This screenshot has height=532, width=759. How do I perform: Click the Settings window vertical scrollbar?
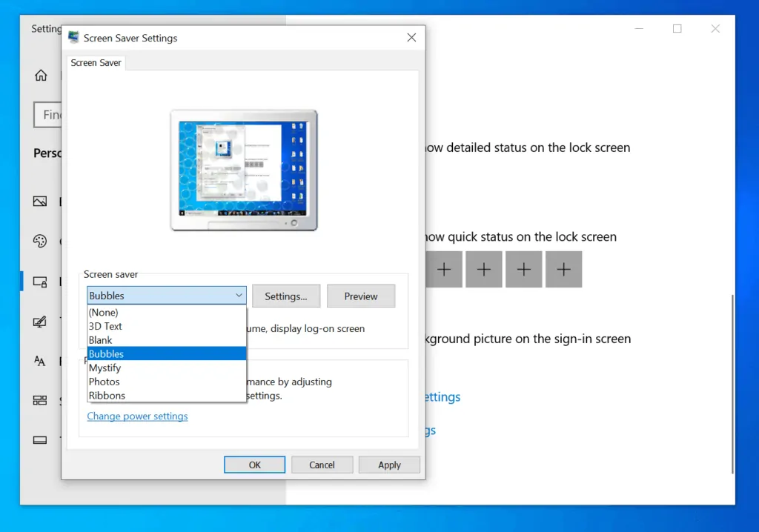(x=733, y=384)
